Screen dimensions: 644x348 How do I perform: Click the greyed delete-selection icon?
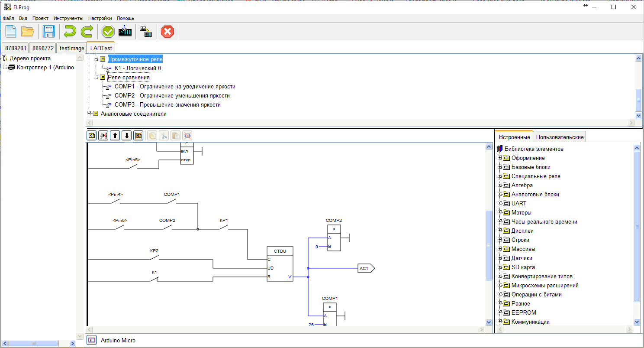tap(187, 135)
